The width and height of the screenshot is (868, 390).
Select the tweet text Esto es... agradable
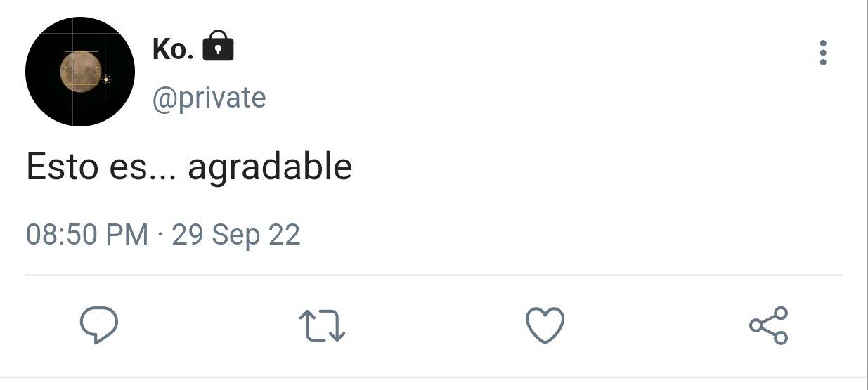click(x=189, y=167)
